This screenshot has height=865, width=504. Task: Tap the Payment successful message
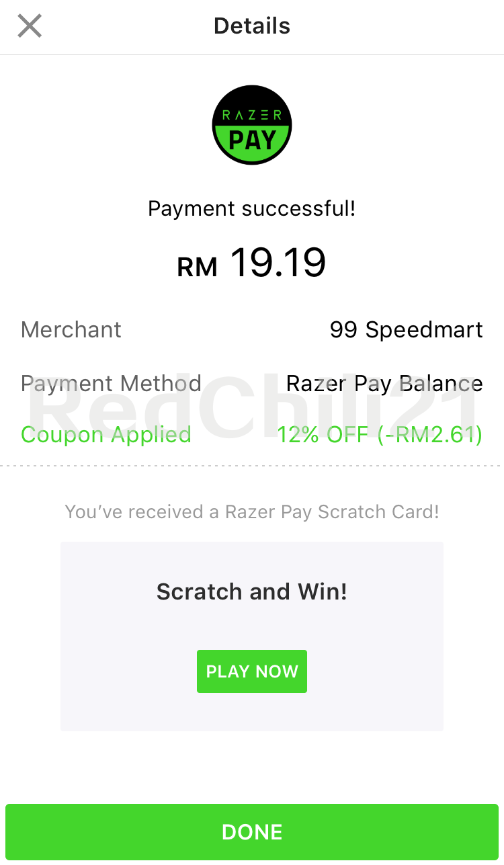252,208
